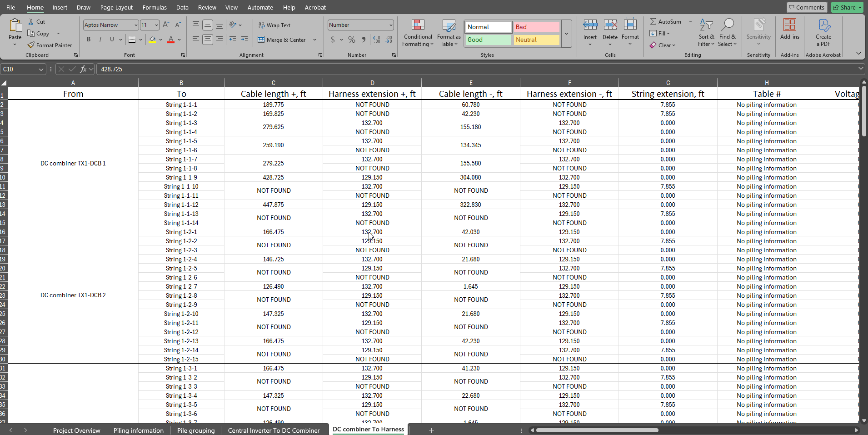
Task: Open the Page Layout ribbon tab
Action: point(116,7)
